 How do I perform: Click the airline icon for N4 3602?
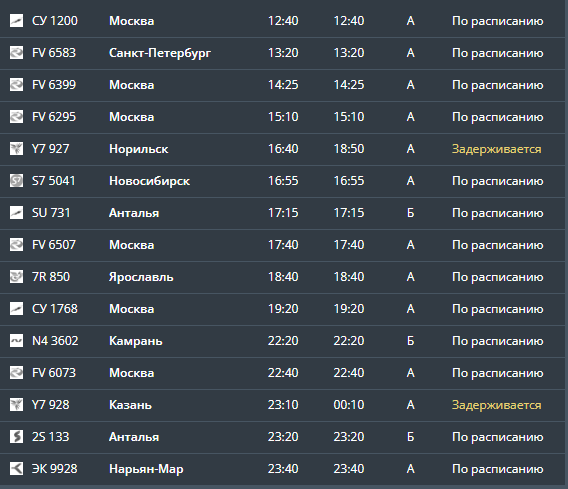16,341
